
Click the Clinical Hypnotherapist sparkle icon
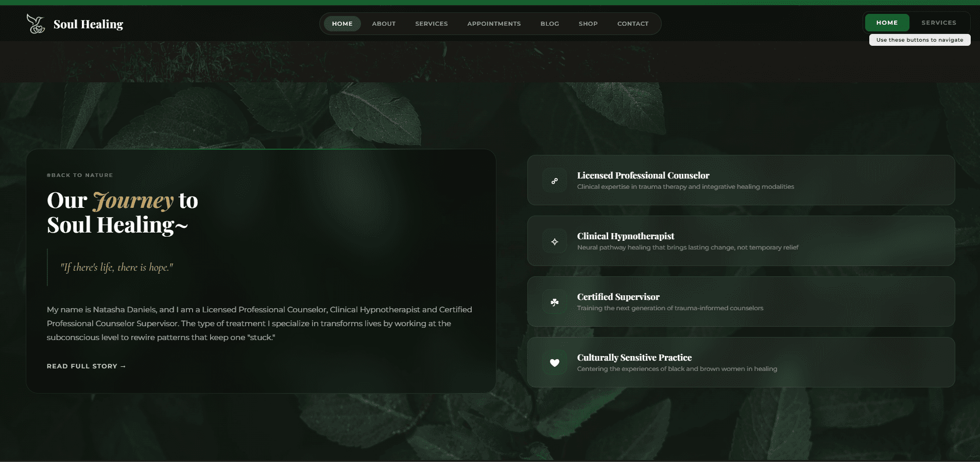point(555,242)
